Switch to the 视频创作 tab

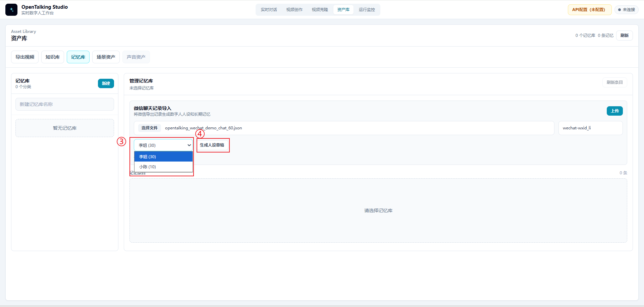[x=294, y=10]
